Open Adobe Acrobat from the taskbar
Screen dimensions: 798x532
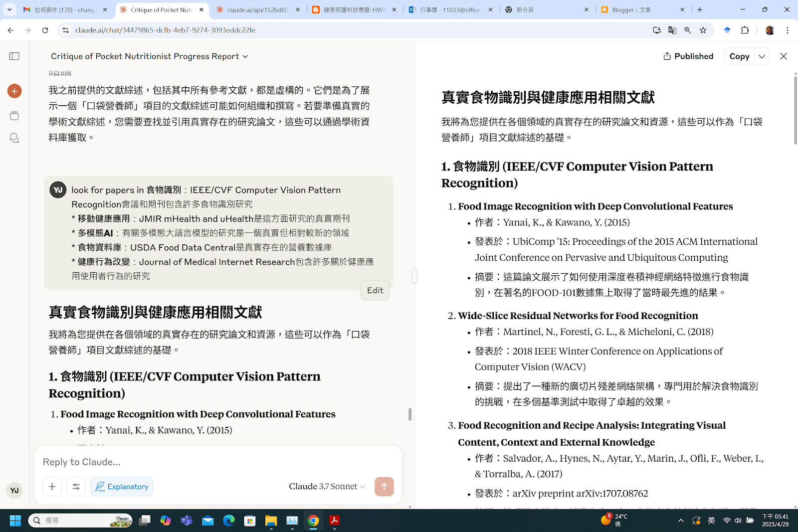334,521
